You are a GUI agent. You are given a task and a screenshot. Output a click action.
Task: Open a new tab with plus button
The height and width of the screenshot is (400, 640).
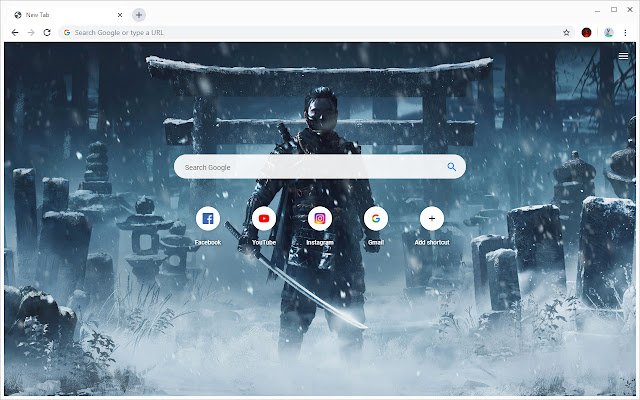139,15
